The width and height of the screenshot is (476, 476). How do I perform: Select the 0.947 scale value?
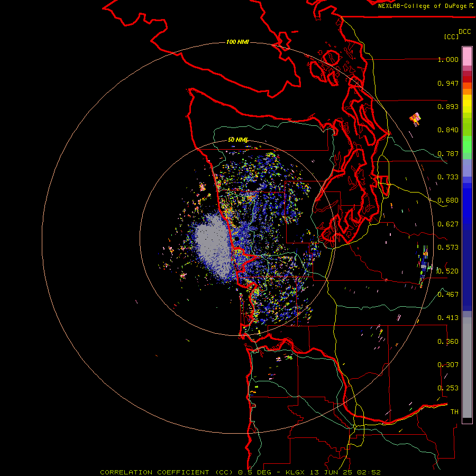pos(448,83)
